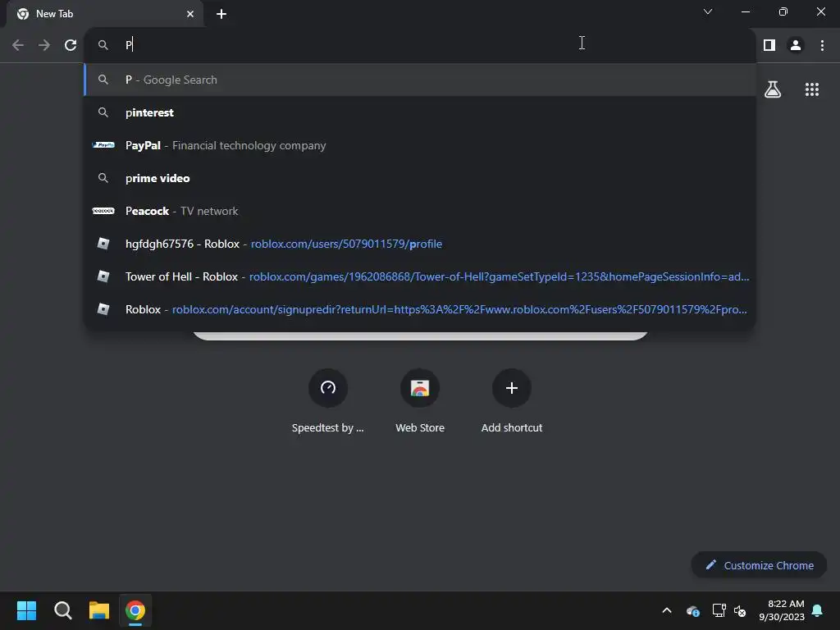Image resolution: width=840 pixels, height=630 pixels.
Task: Open File Explorer from taskbar
Action: 99,610
